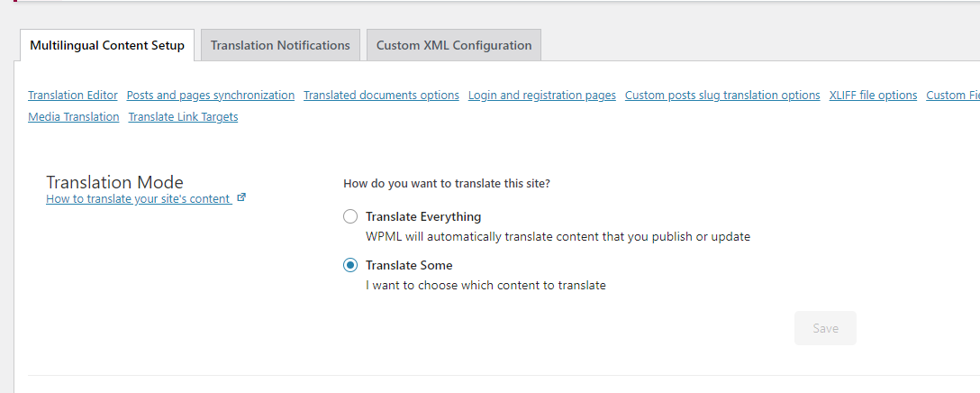This screenshot has height=393, width=980.
Task: Click the Translation Mode heading
Action: [x=115, y=182]
